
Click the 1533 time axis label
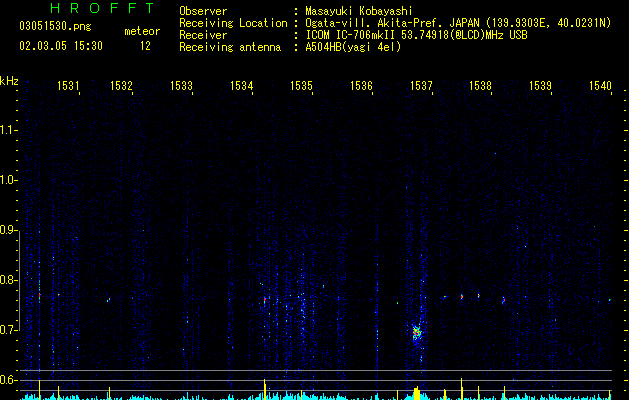pos(181,85)
